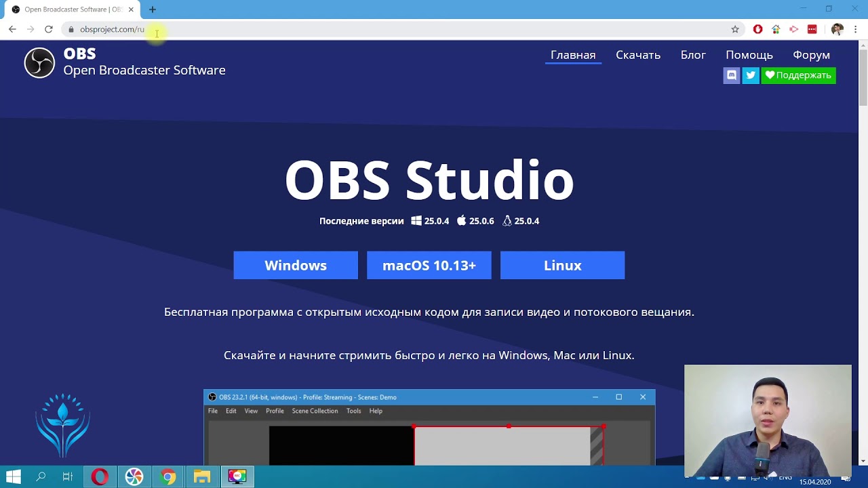Viewport: 868px width, 488px height.
Task: Click the red password manager extension icon
Action: 812,29
